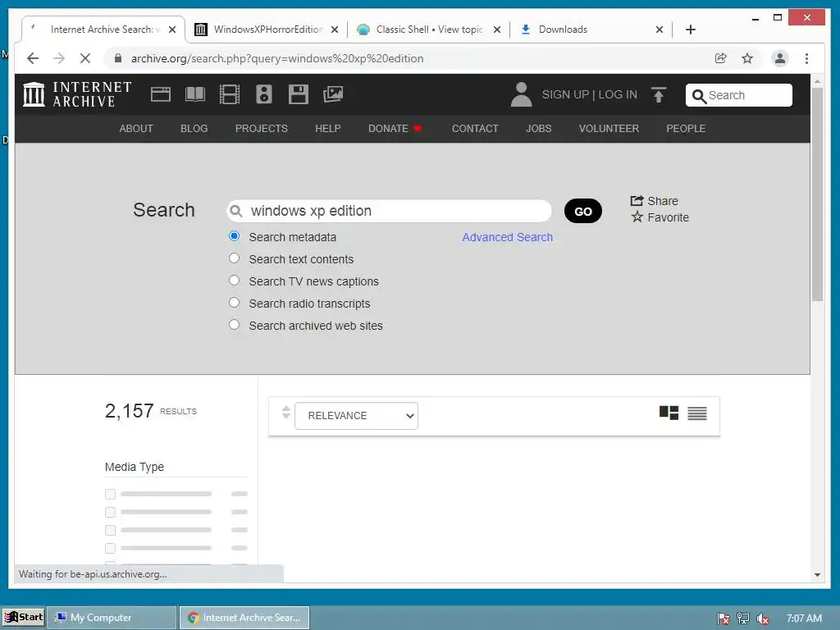Viewport: 840px width, 630px height.
Task: Open HELP in navigation bar
Action: click(328, 129)
